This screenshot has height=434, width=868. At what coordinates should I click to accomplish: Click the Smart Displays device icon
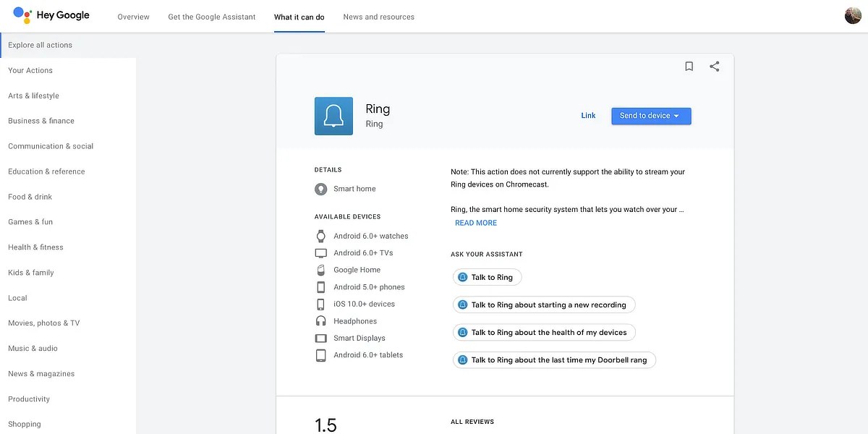click(320, 338)
